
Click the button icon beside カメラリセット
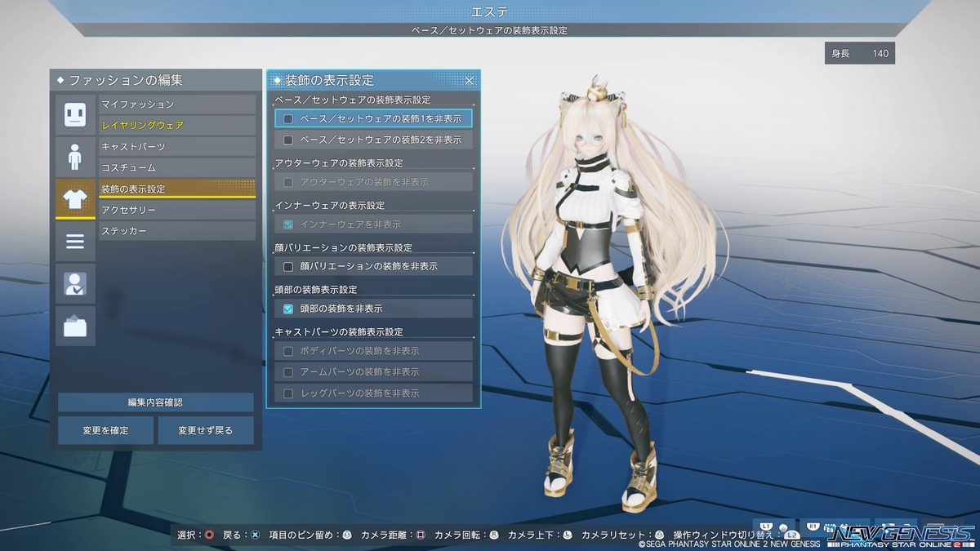(661, 535)
